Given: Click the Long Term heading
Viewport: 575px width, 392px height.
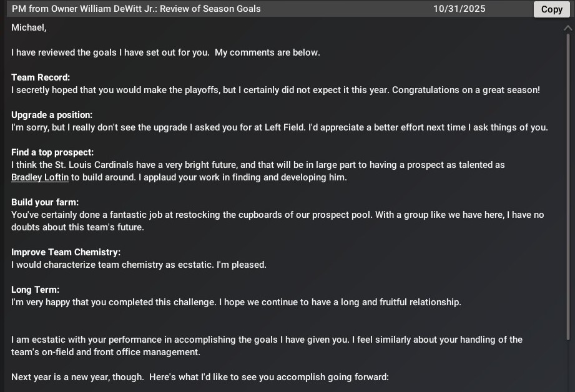Looking at the screenshot, I should (35, 290).
